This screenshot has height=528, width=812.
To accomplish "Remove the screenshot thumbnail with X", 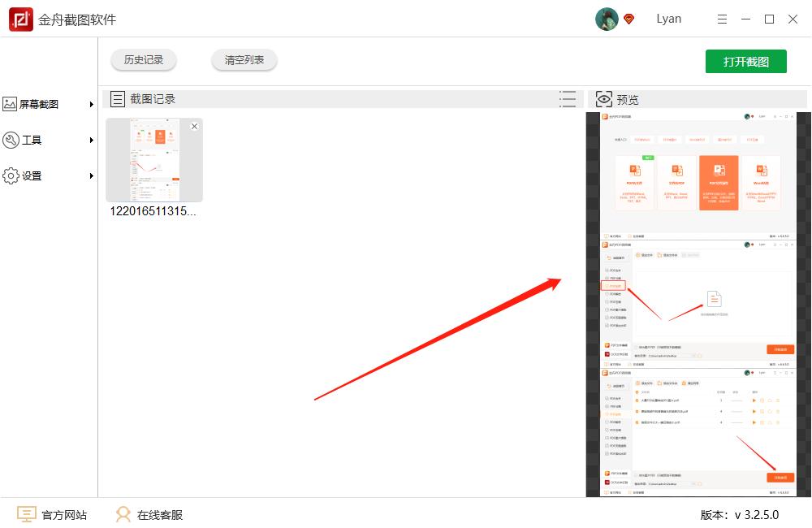I will pos(194,127).
